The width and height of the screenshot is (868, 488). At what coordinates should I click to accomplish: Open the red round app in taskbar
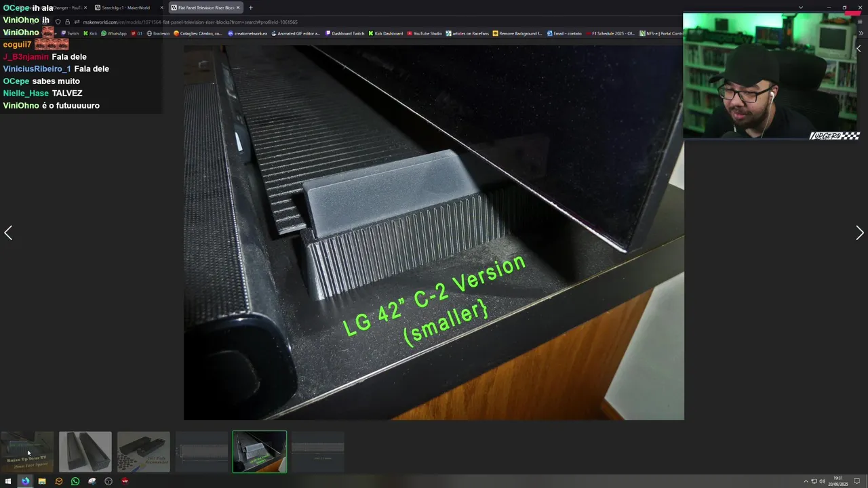[125, 481]
